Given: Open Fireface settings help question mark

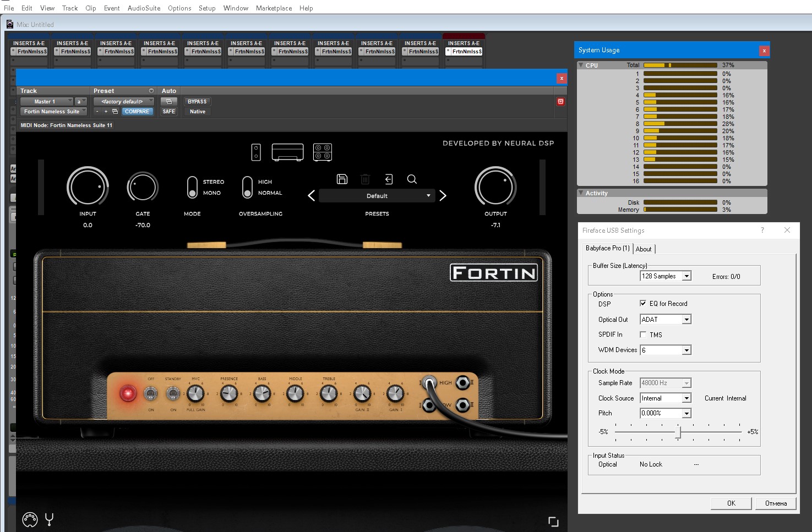Looking at the screenshot, I should (762, 230).
